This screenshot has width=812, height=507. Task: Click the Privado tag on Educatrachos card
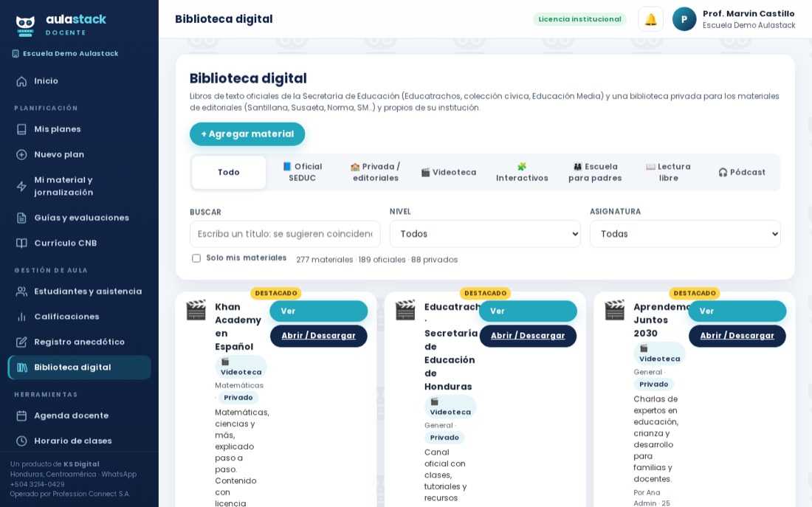(444, 438)
